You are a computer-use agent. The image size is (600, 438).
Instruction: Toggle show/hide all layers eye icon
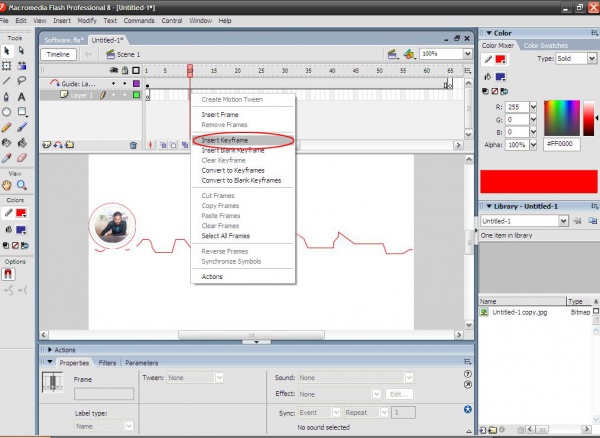point(114,70)
